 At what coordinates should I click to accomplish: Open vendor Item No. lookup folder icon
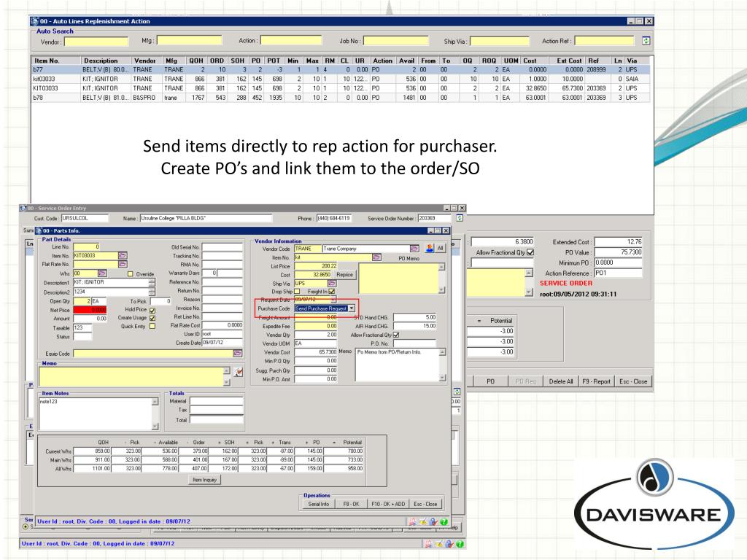pos(376,257)
